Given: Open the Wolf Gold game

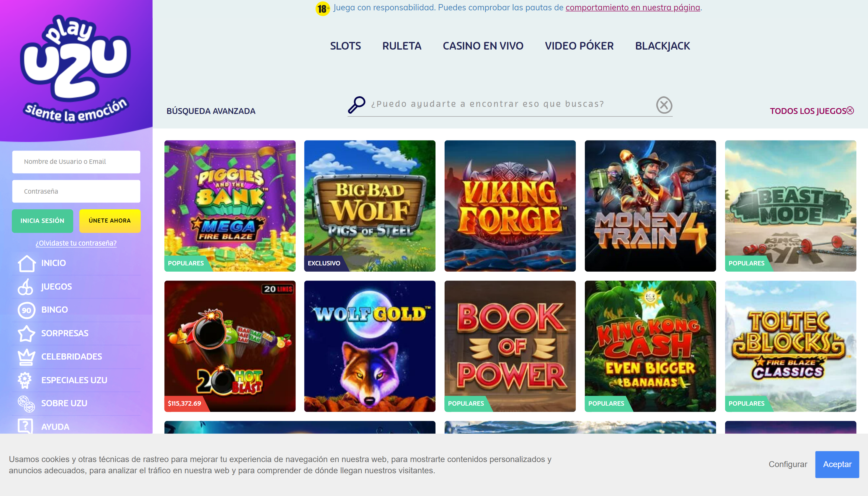Looking at the screenshot, I should (x=370, y=346).
